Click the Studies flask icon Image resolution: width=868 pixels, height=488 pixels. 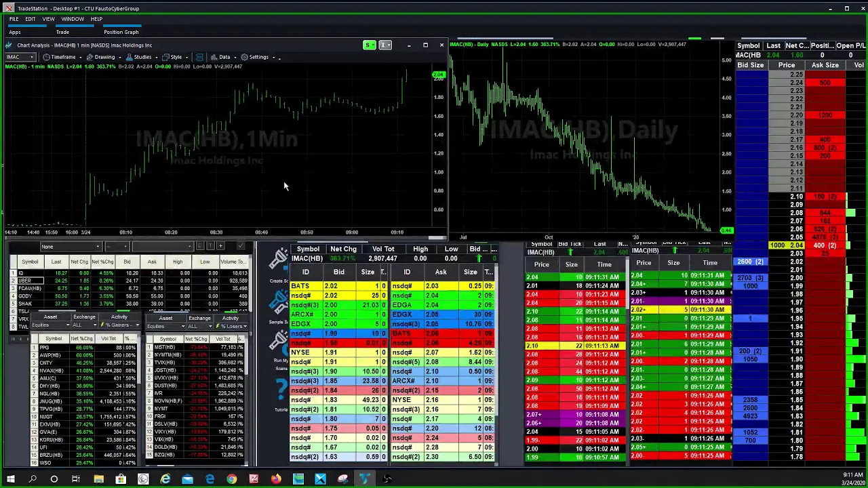pos(129,57)
